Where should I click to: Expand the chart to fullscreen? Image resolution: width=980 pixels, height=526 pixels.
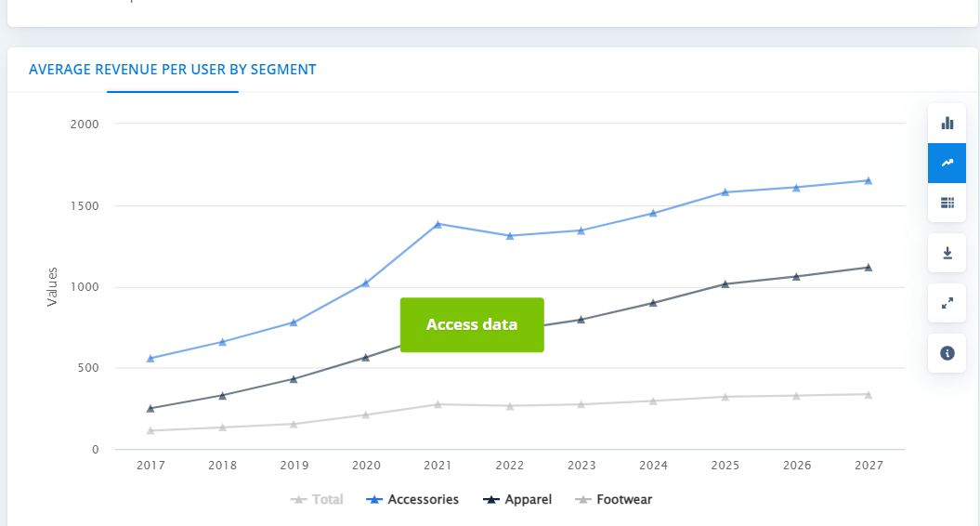[x=947, y=303]
